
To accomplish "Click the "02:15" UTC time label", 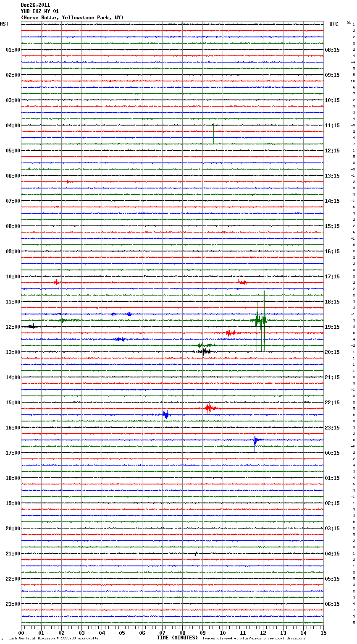I will (332, 503).
